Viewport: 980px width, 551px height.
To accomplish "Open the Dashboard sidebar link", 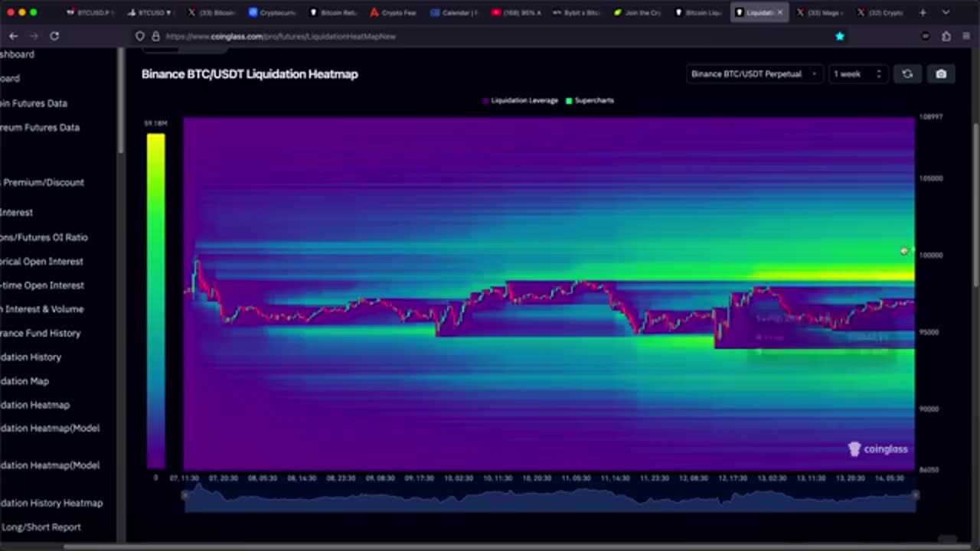I will click(17, 54).
